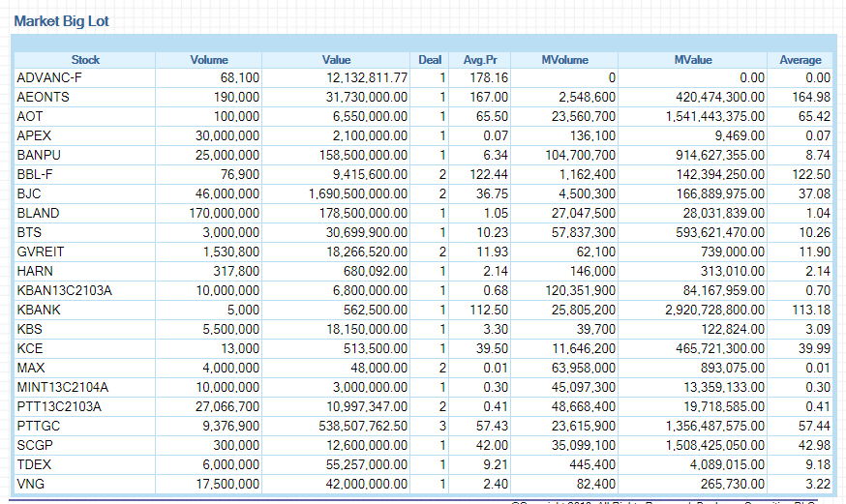Viewport: 846px width, 504px height.
Task: Select the KBS stock name
Action: [x=29, y=329]
